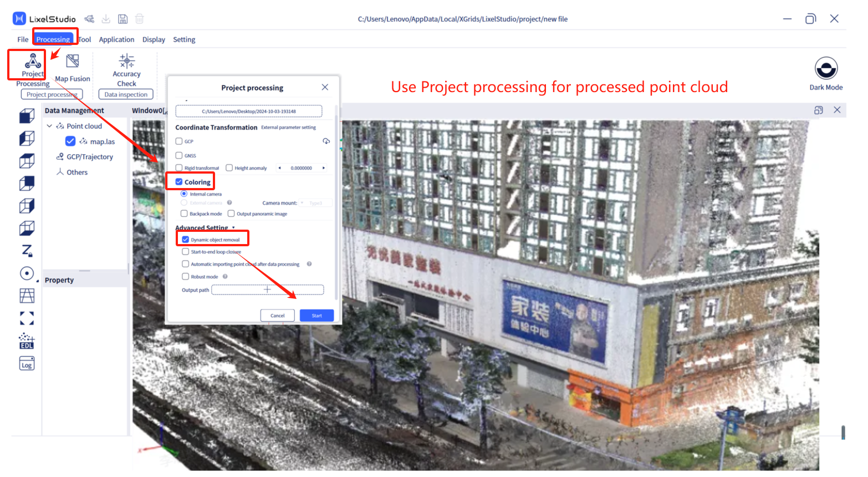Select the Internal camera radio button
Screen dimensions: 868x477
point(184,194)
